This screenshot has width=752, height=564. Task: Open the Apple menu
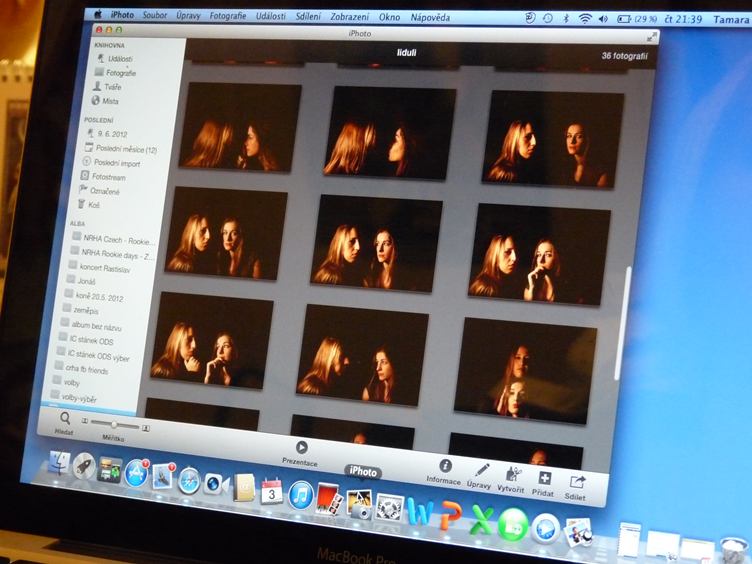click(x=98, y=14)
